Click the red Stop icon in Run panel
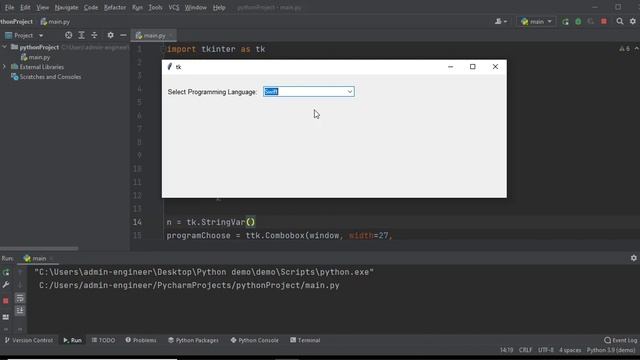The height and width of the screenshot is (360, 640). click(x=6, y=301)
